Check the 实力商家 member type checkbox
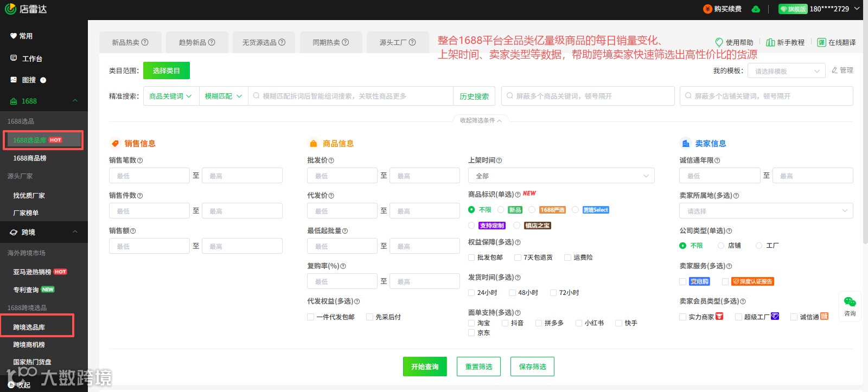868x392 pixels. 682,317
